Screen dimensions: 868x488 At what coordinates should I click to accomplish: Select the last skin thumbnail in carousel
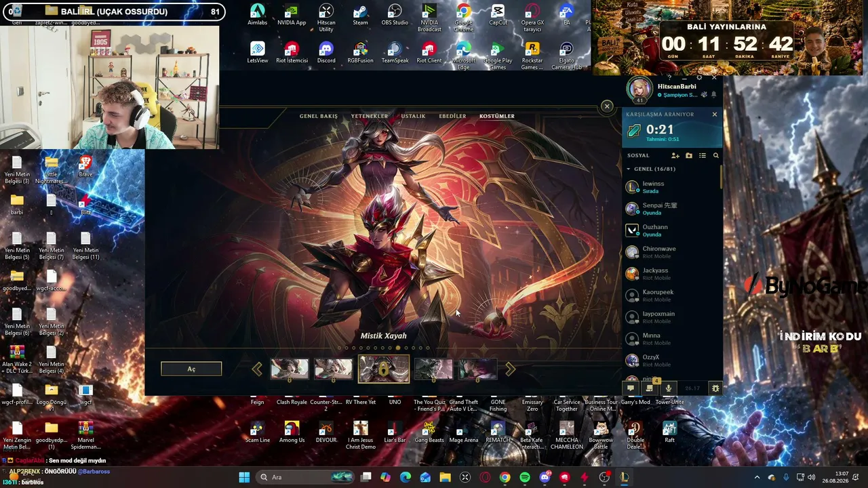tap(477, 369)
